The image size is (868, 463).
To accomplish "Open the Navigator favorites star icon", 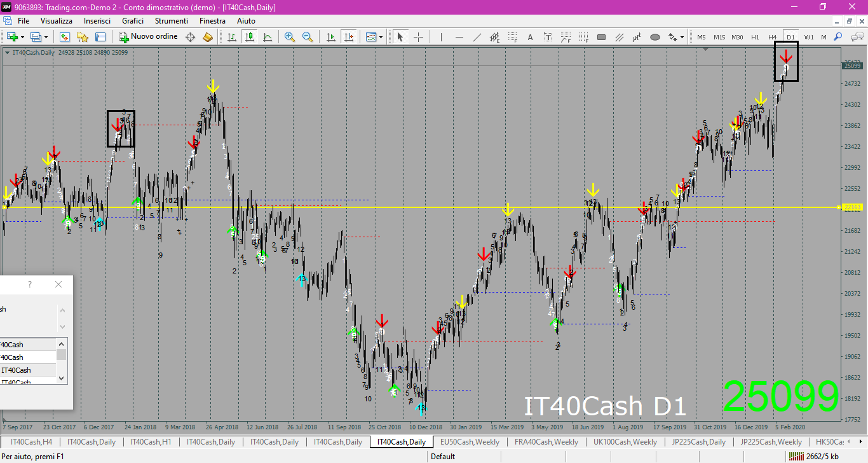I will point(83,37).
